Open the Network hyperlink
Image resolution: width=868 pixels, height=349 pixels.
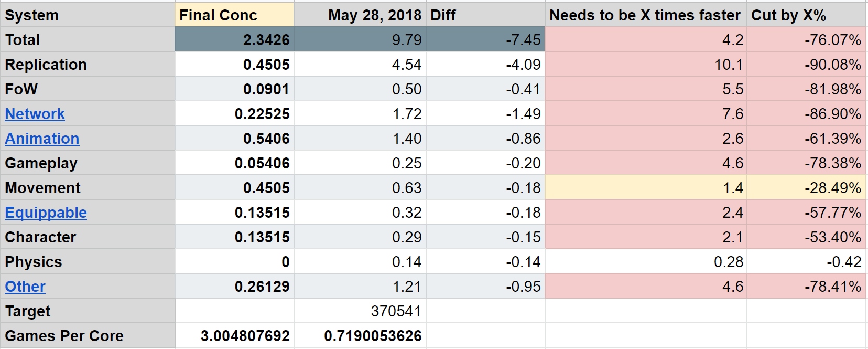pos(35,114)
